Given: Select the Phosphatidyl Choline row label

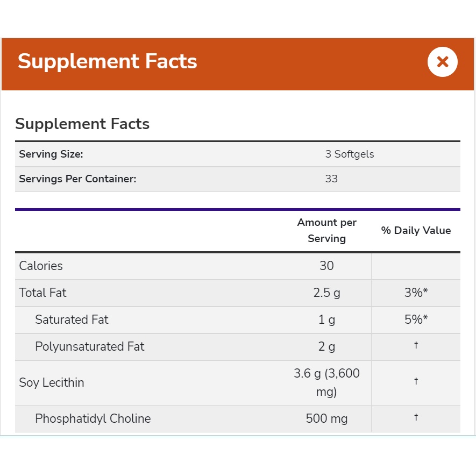Looking at the screenshot, I should [x=93, y=418].
